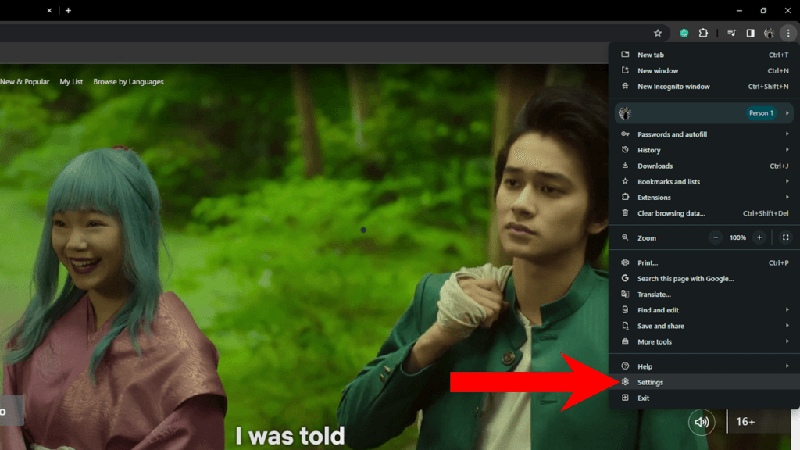Image resolution: width=800 pixels, height=450 pixels.
Task: Bookmark this page with the star icon
Action: [657, 33]
